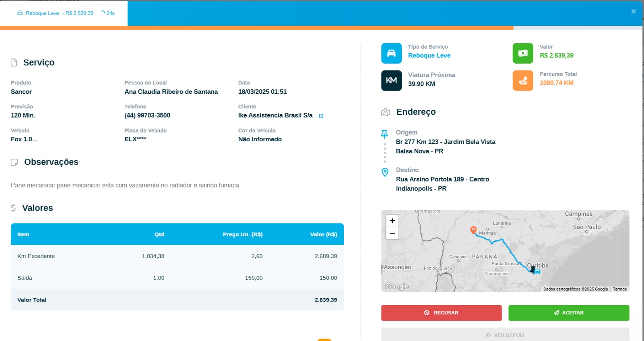Open the map Termos link
The image size is (644, 341).
(x=620, y=289)
